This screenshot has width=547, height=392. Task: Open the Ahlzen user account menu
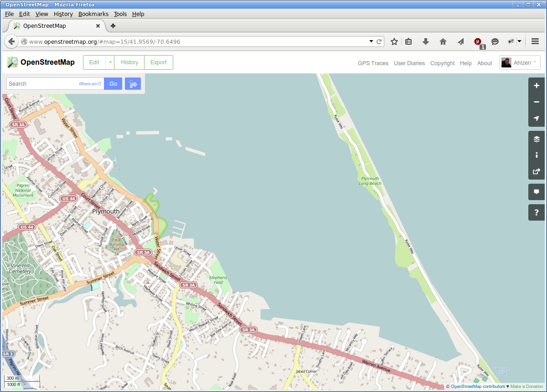[x=520, y=63]
